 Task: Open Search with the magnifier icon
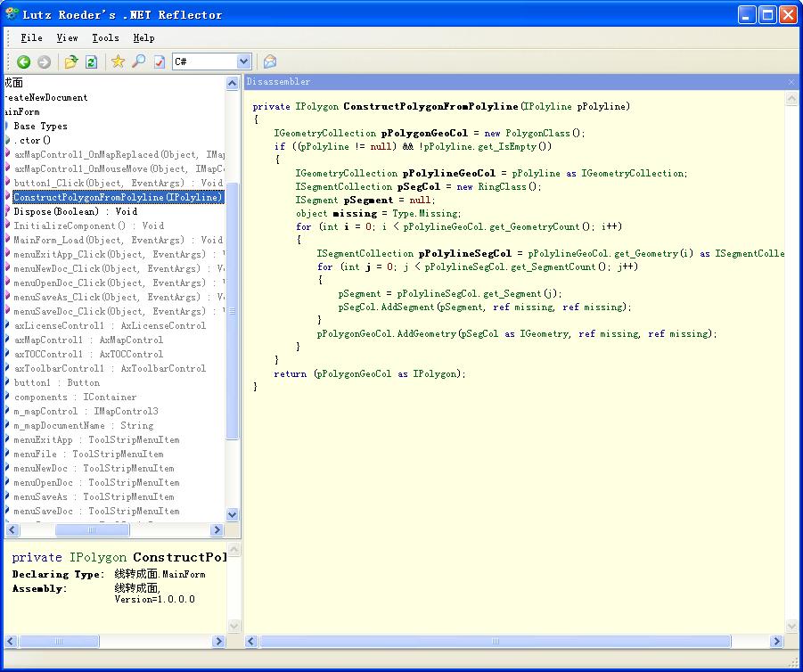click(x=138, y=62)
